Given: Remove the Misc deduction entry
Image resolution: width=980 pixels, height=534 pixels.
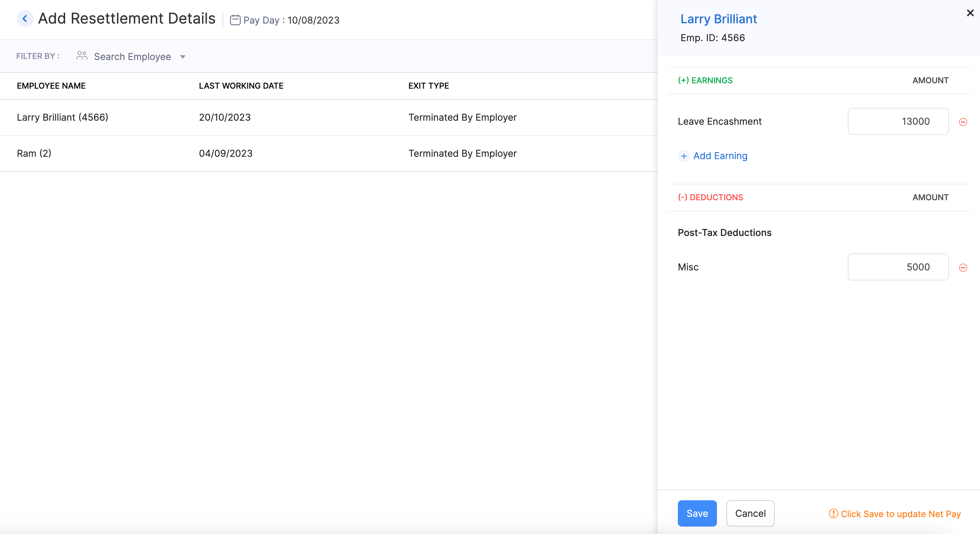Looking at the screenshot, I should (x=963, y=267).
